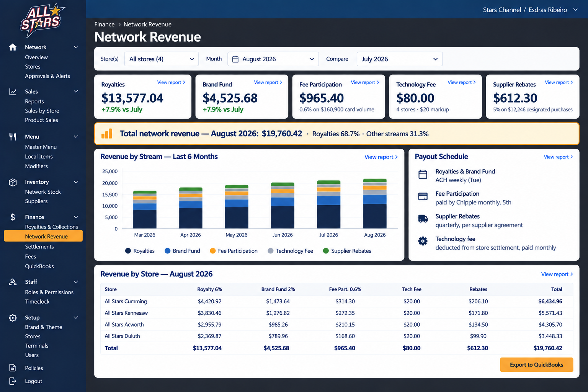
Task: Click the card icon beside Fee Participation payout
Action: click(423, 196)
